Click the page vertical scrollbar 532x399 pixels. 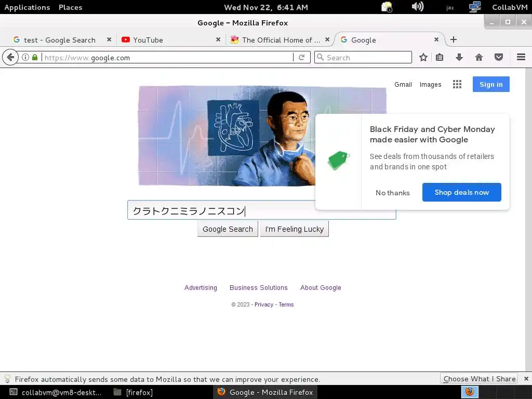pyautogui.click(x=528, y=219)
